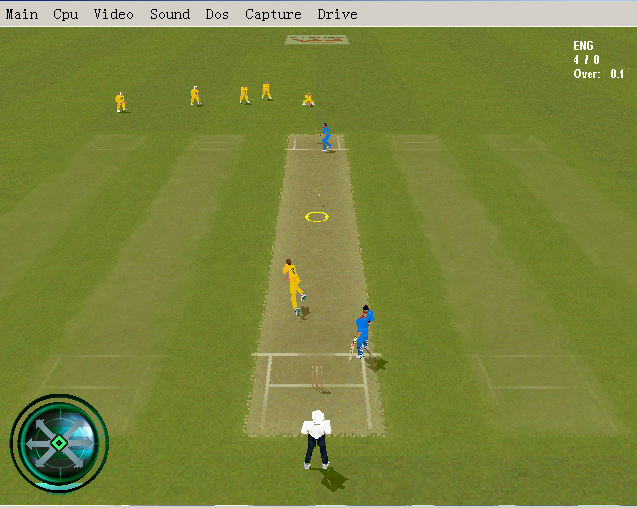Expand the Dos menu

(x=217, y=14)
